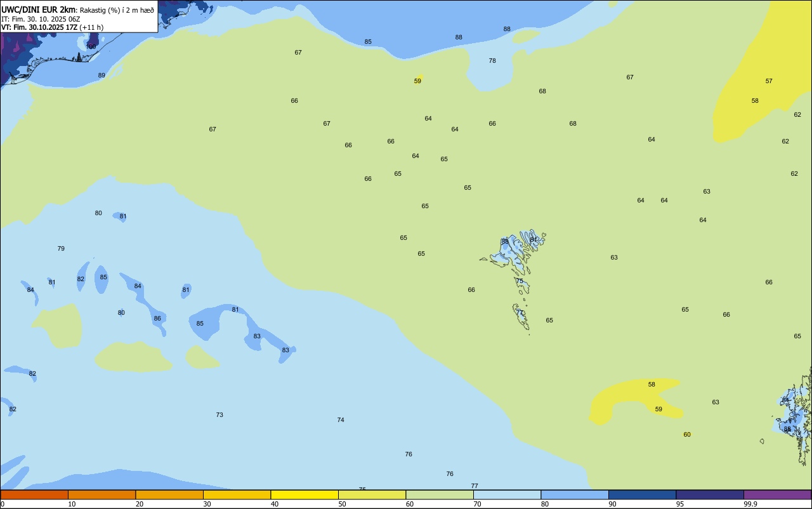Click the 95–99.9 navy legend swatch
Viewport: 812px width, 509px height.
click(x=710, y=494)
